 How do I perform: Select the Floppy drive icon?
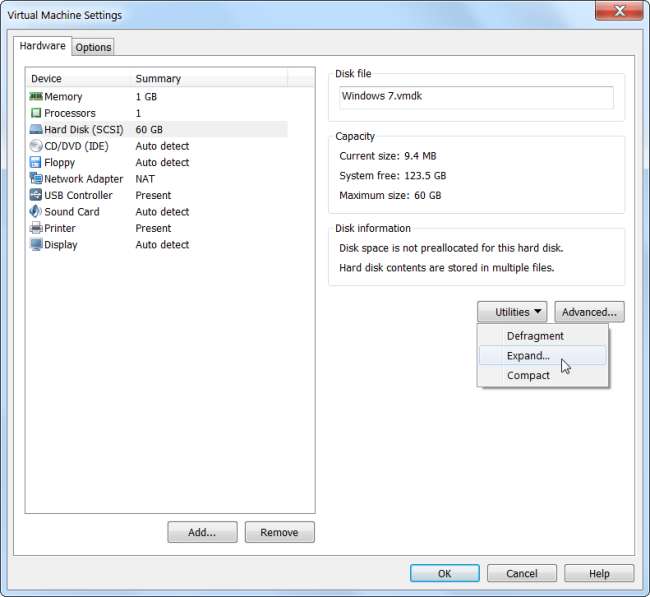(36, 162)
